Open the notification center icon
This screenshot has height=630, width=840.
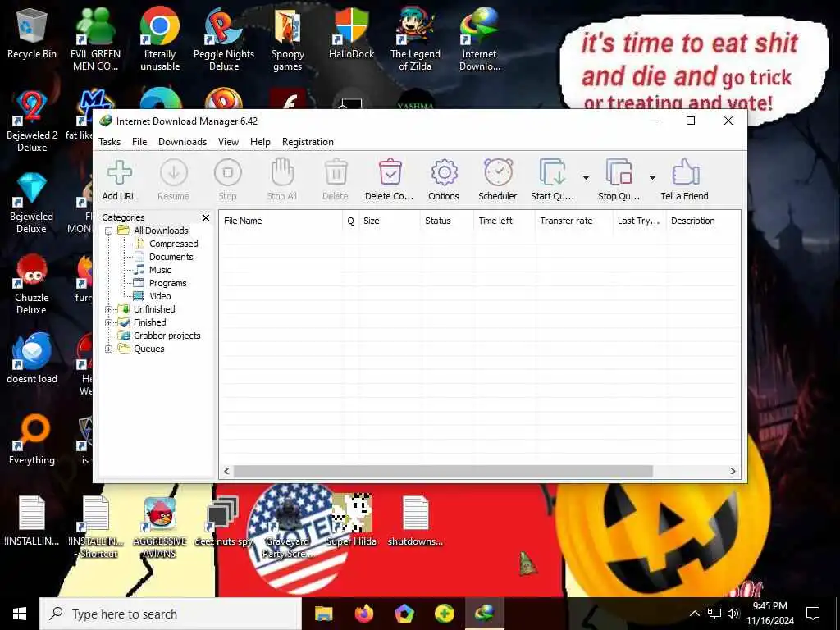click(813, 614)
